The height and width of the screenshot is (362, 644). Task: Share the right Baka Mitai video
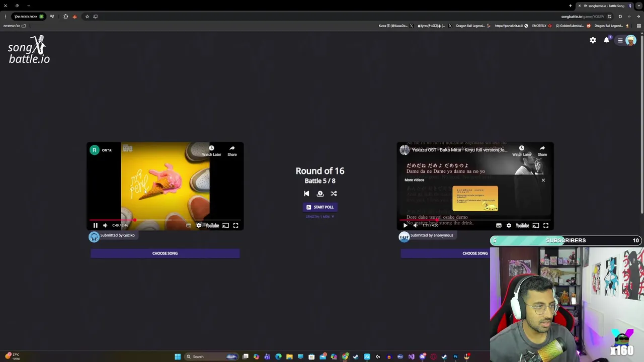point(542,151)
